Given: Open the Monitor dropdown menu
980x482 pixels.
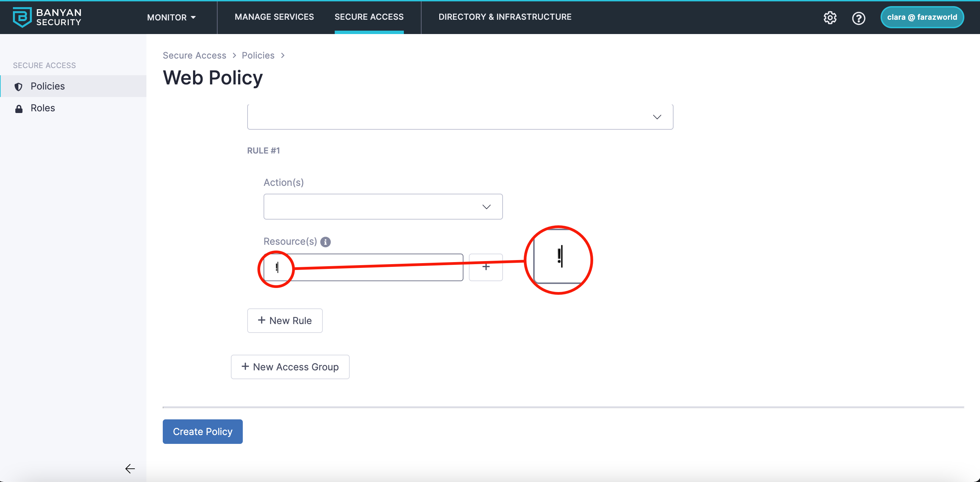Looking at the screenshot, I should click(x=171, y=17).
